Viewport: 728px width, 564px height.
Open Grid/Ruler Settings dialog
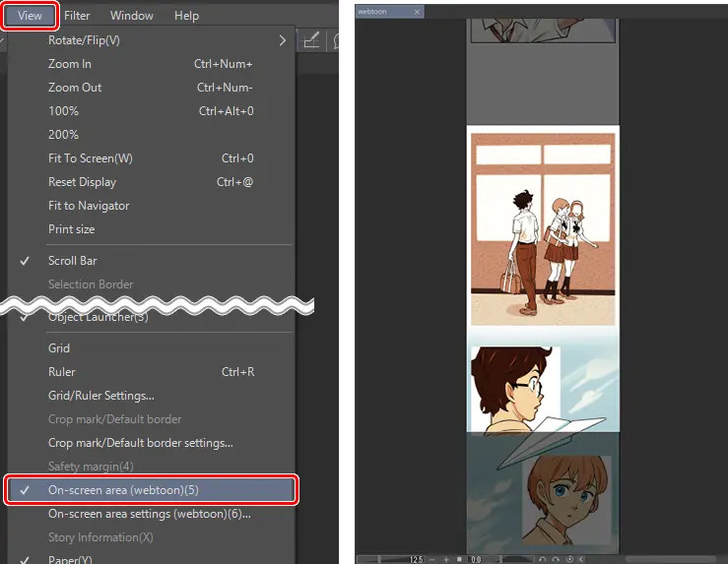(100, 396)
